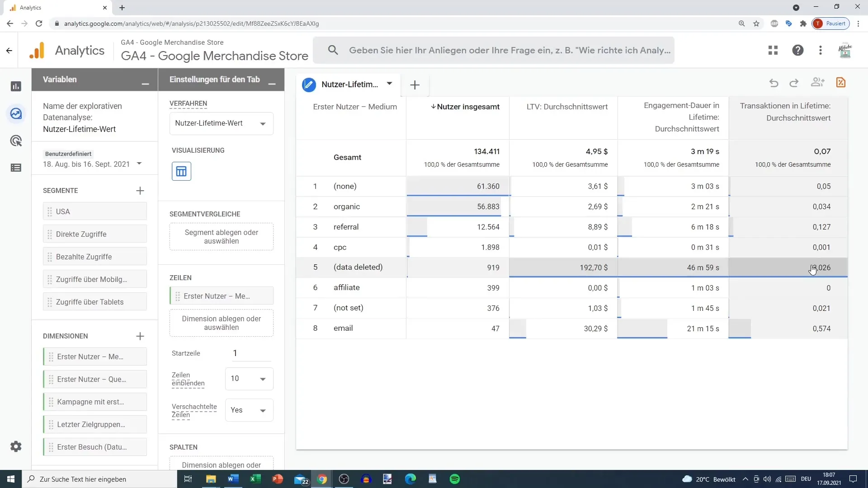Open the help question mark icon
868x488 pixels.
pyautogui.click(x=798, y=50)
